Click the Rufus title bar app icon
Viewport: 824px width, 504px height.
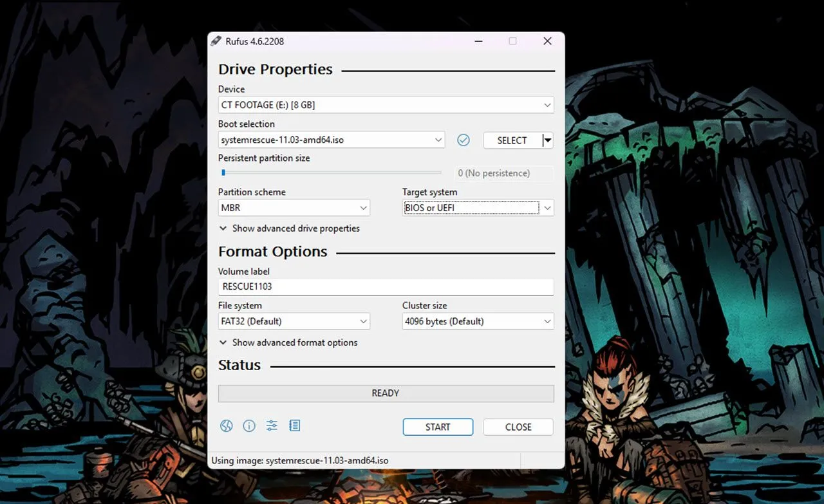pos(216,41)
